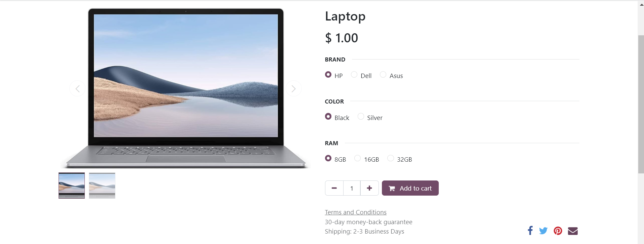Share product on Facebook icon
The height and width of the screenshot is (244, 644).
530,231
